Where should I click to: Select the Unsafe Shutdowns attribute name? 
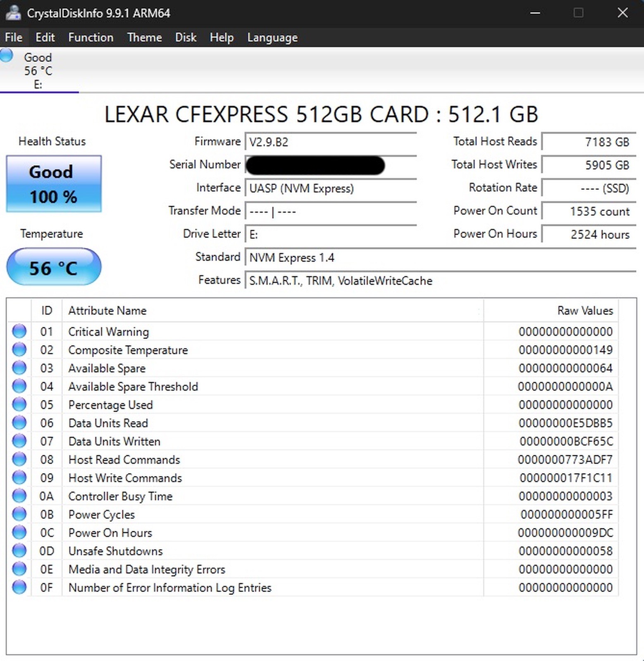[115, 551]
